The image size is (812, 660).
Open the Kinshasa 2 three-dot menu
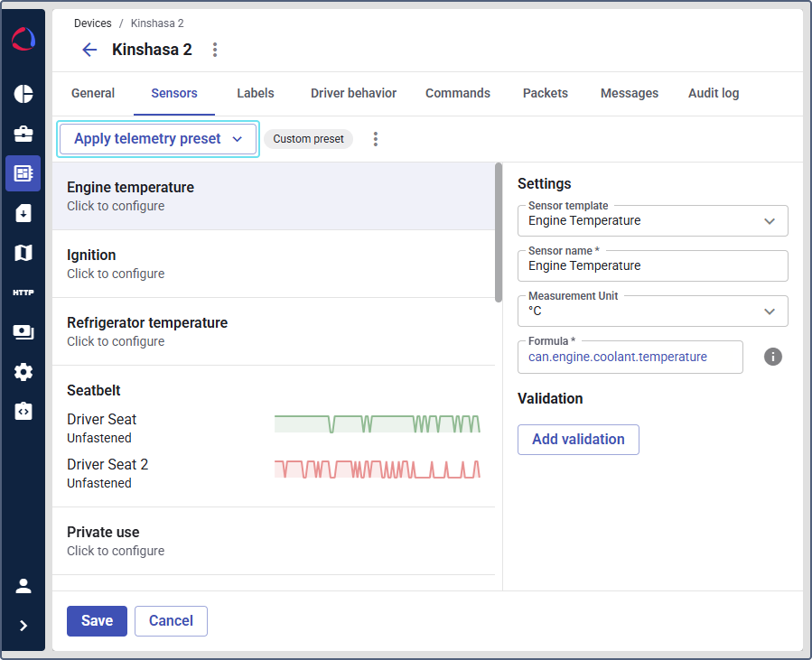click(x=215, y=50)
